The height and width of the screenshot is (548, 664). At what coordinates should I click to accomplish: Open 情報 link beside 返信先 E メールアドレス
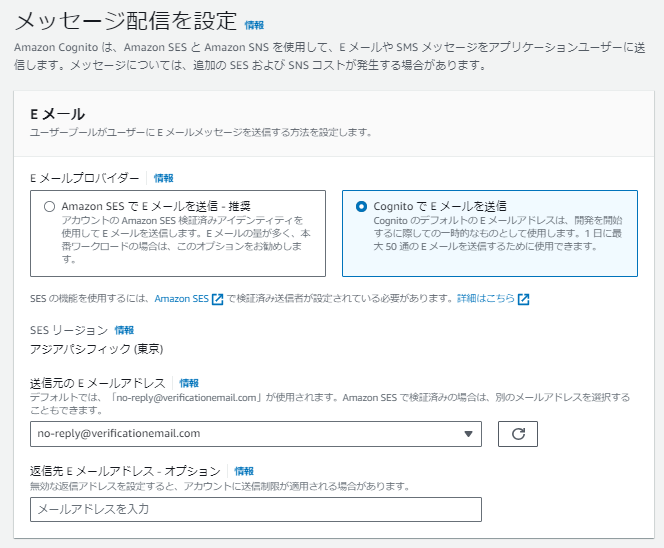(x=244, y=471)
